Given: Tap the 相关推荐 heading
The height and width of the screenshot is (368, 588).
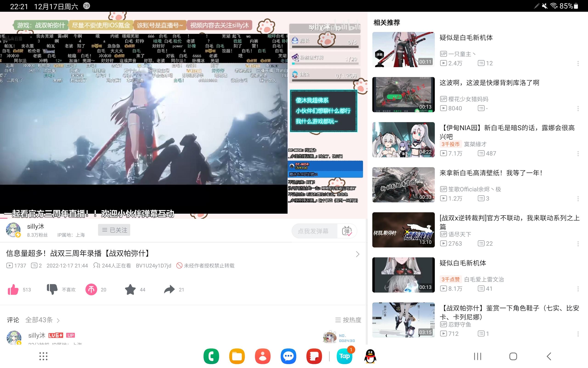Looking at the screenshot, I should 387,23.
